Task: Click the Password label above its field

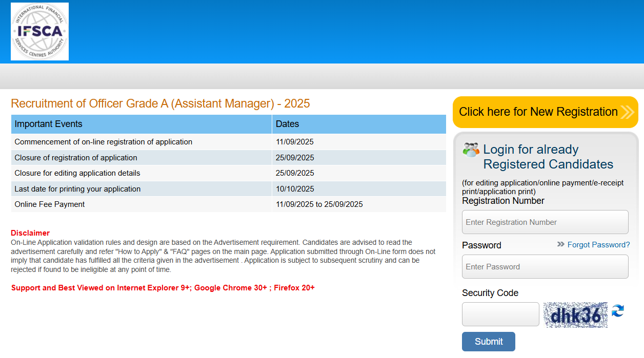Action: [x=481, y=245]
